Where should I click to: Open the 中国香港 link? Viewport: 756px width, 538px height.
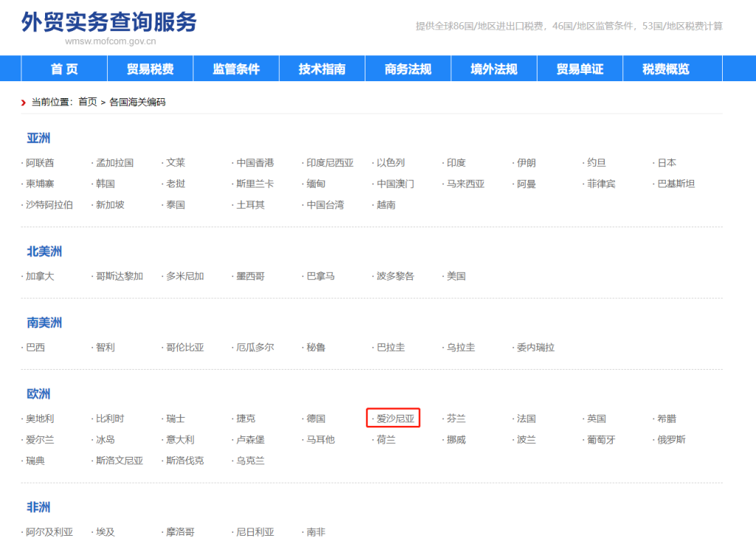(x=255, y=163)
